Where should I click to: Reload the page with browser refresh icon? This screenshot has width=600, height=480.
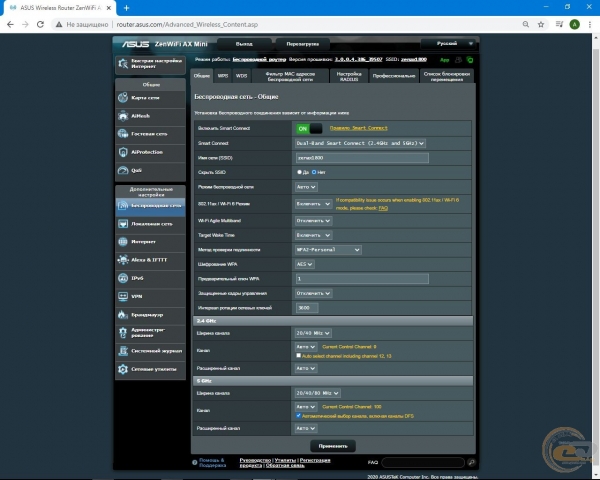[40, 24]
